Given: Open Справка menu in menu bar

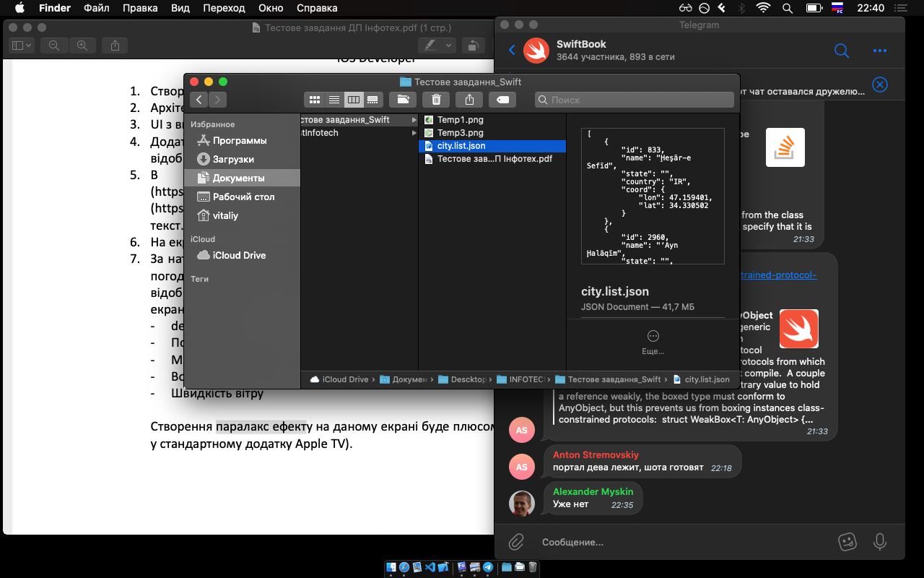Looking at the screenshot, I should click(x=317, y=8).
